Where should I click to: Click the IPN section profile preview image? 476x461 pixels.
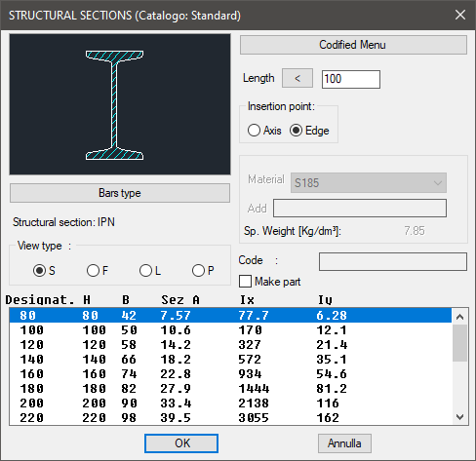(120, 104)
